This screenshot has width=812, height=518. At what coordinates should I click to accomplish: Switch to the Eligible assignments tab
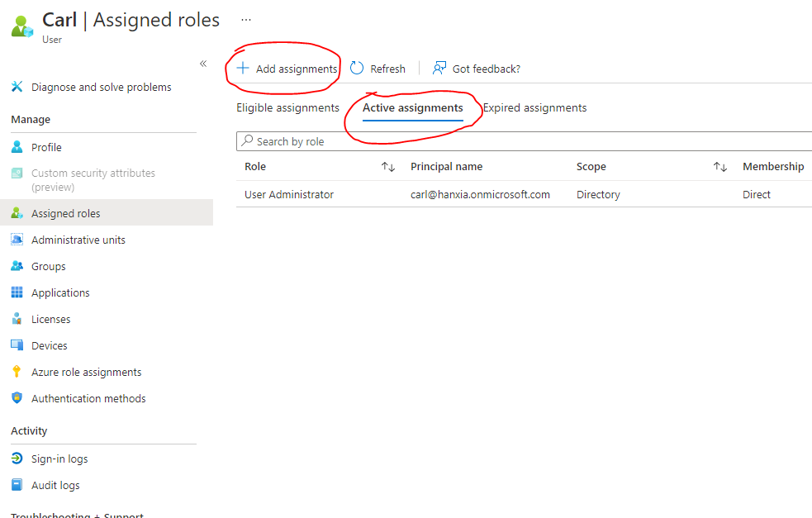[287, 107]
